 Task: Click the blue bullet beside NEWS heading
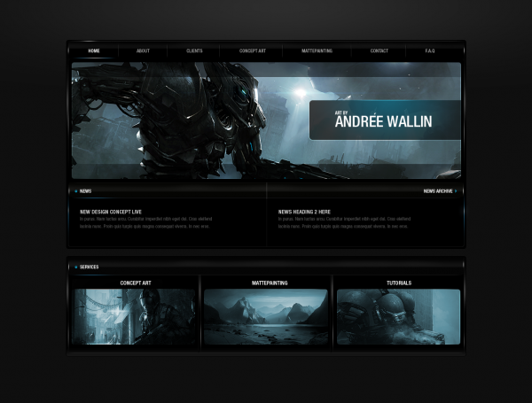pyautogui.click(x=76, y=191)
